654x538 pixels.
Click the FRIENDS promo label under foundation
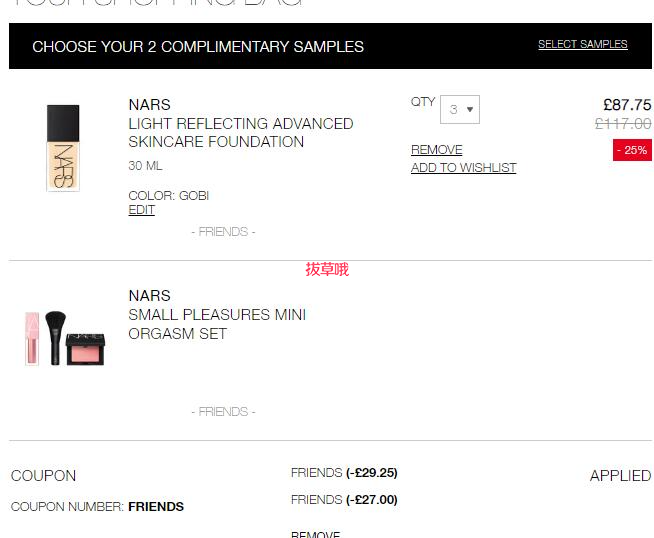223,232
